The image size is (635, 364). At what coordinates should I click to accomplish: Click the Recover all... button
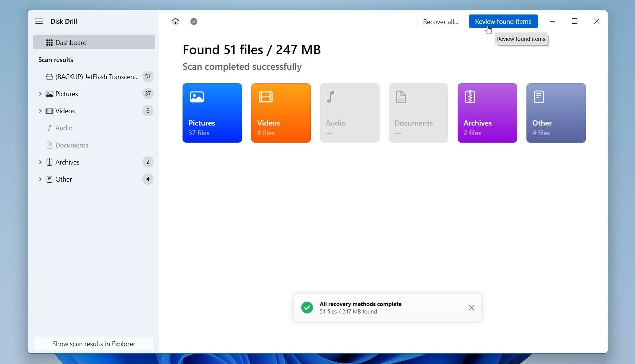pyautogui.click(x=441, y=22)
